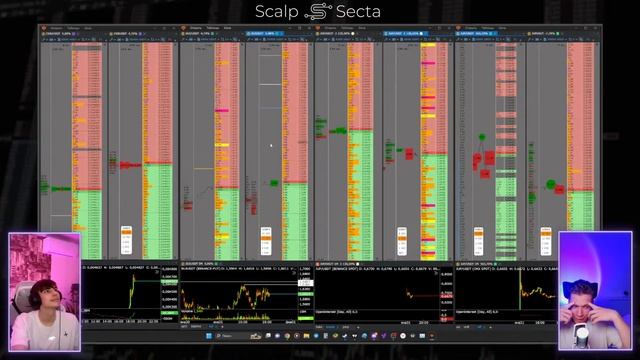Click green link marker on USDT 4,70% tab
Screen dimensions: 640x360
[213, 33]
